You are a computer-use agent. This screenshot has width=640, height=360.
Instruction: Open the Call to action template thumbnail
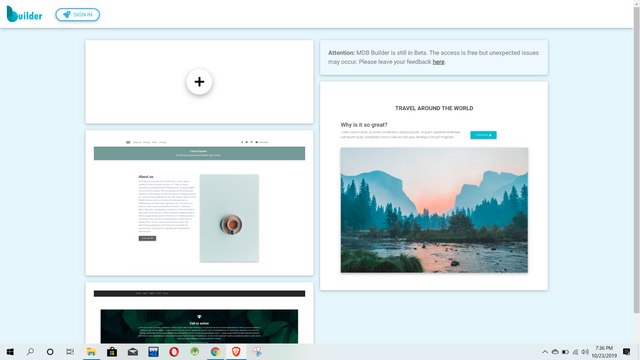pyautogui.click(x=199, y=313)
